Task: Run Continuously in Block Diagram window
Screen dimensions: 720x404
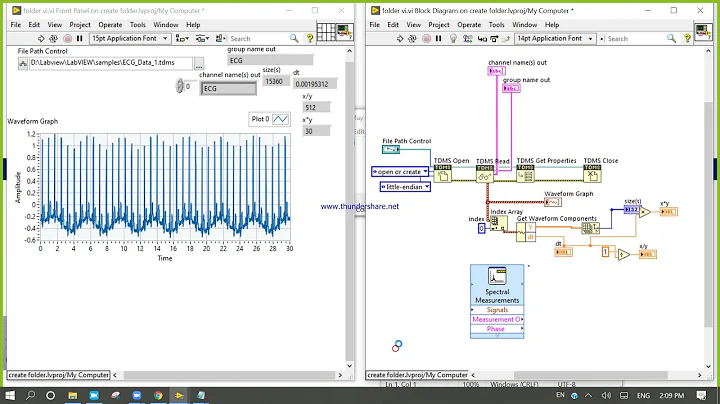Action: (412, 39)
